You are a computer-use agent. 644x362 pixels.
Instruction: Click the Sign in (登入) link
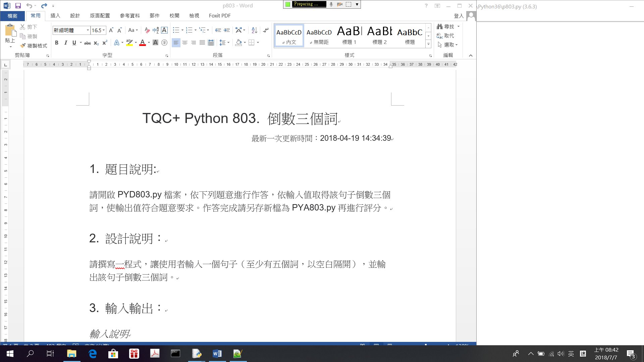[x=459, y=16]
